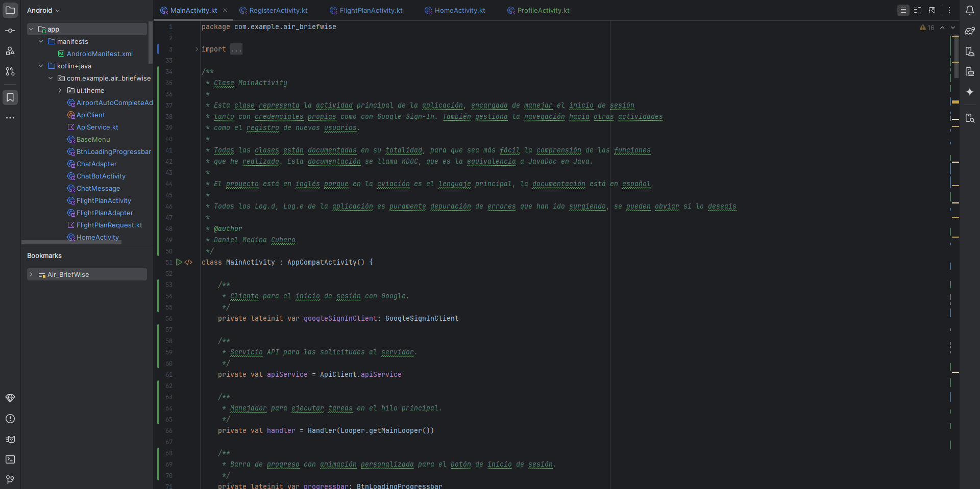Open ChatMessage in the project tree

[93, 188]
